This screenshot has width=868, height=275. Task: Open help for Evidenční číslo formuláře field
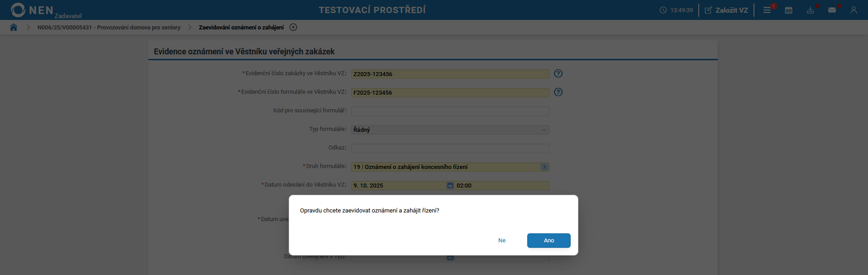pos(558,92)
